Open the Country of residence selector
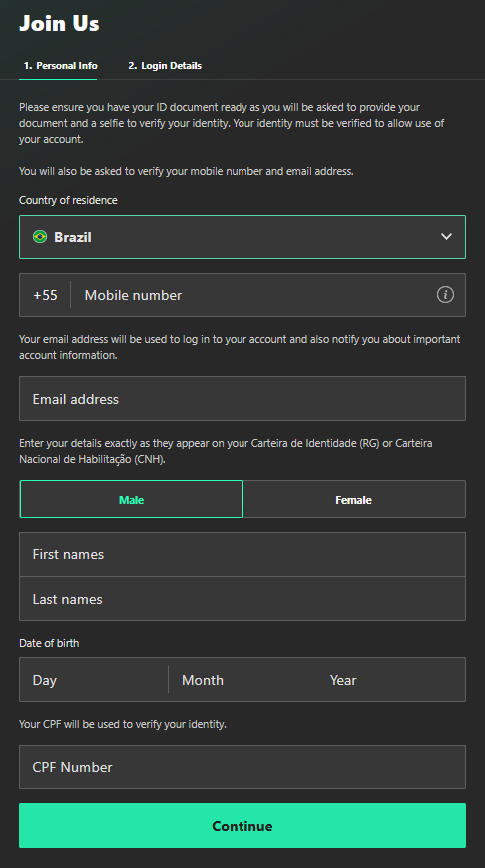This screenshot has width=485, height=868. point(242,236)
